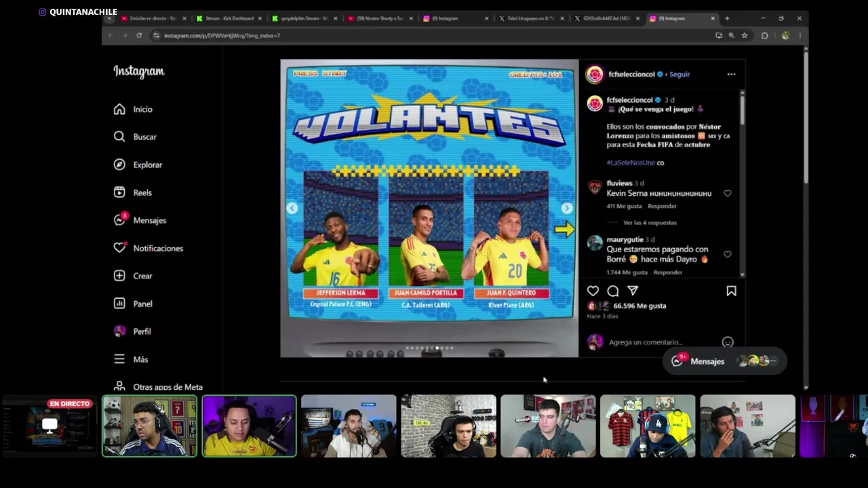Viewport: 868px width, 488px height.
Task: Open maurygutie's profile from the comment
Action: pyautogui.click(x=625, y=239)
